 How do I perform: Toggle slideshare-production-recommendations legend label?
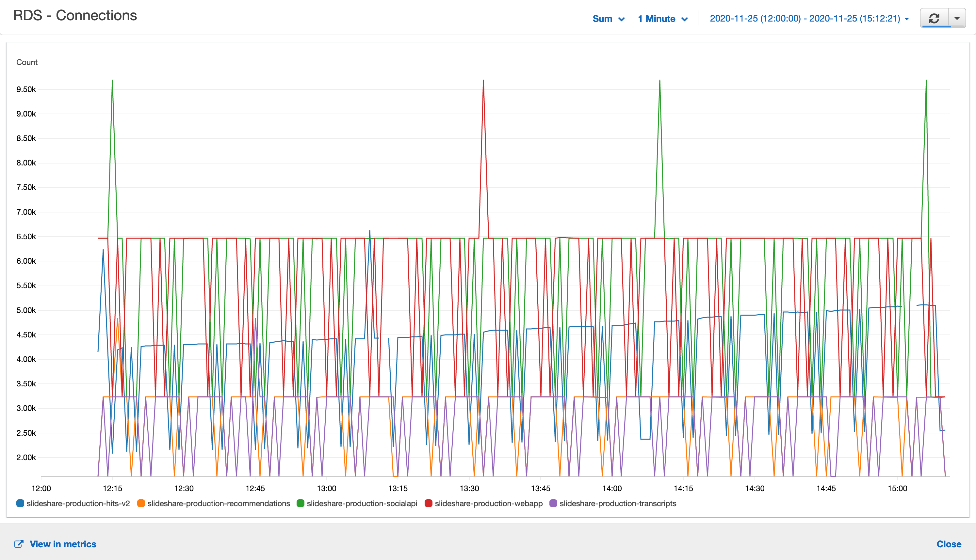click(x=219, y=504)
